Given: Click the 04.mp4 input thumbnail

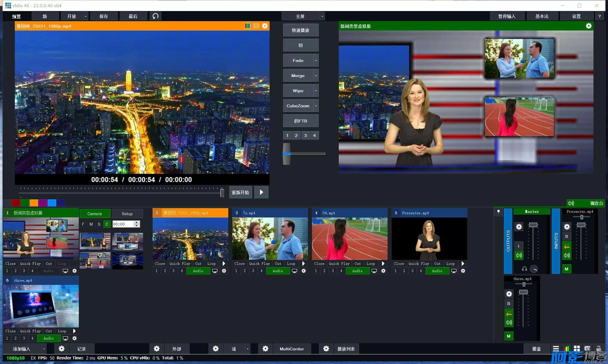Looking at the screenshot, I should (x=350, y=239).
